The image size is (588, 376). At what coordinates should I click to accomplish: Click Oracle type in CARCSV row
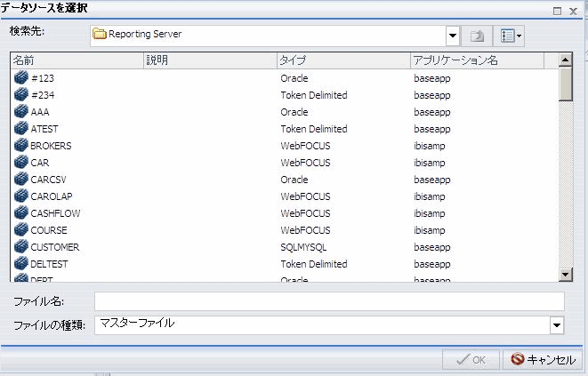point(294,180)
